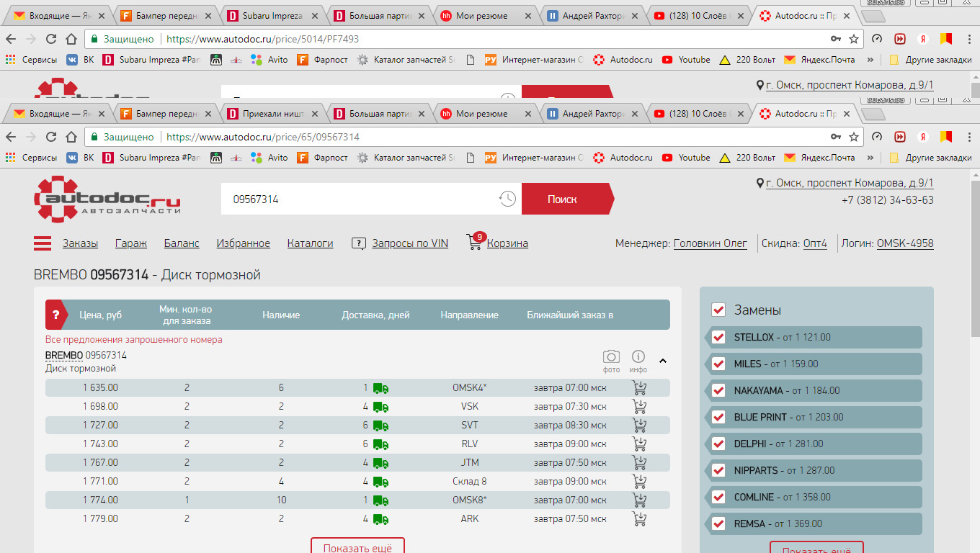Uncheck the COMLINE replacement checkbox
The image size is (980, 553).
718,497
